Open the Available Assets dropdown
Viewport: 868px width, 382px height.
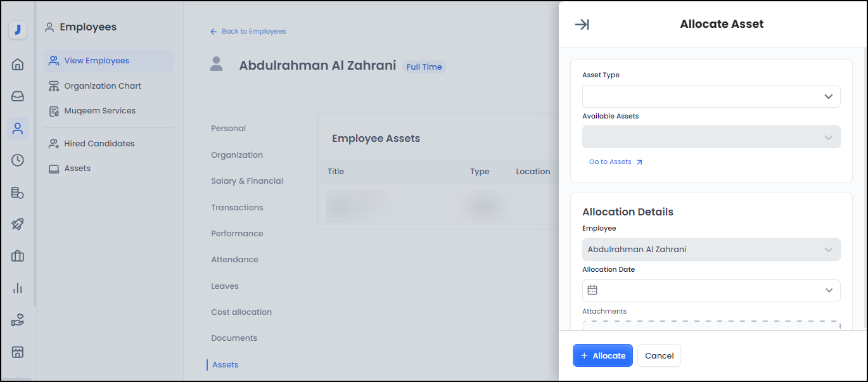click(x=711, y=137)
